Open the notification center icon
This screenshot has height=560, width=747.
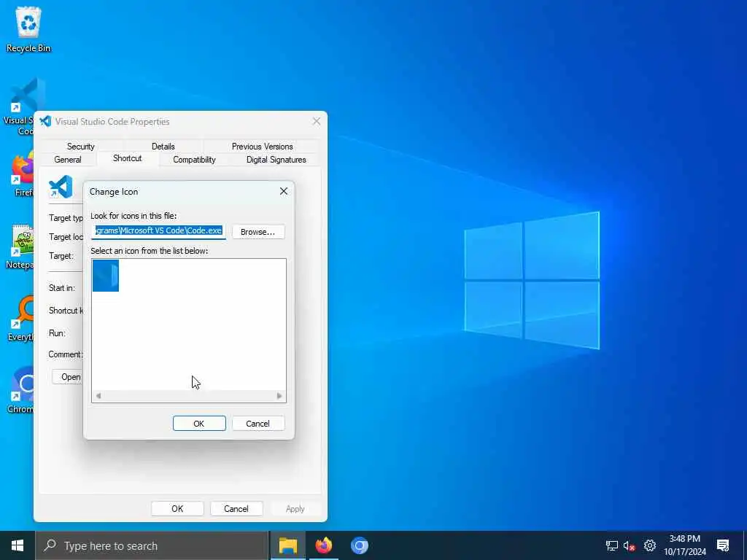click(x=723, y=545)
